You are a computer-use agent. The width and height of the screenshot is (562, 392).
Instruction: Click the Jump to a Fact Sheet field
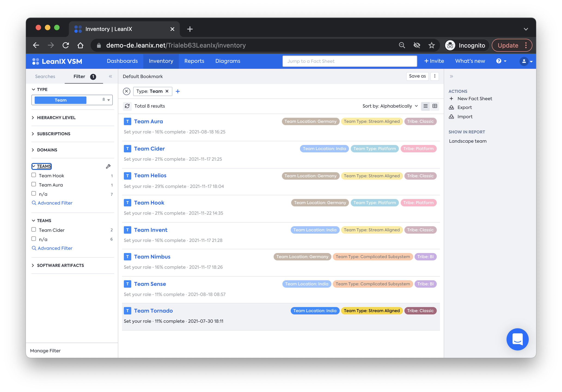coord(349,61)
